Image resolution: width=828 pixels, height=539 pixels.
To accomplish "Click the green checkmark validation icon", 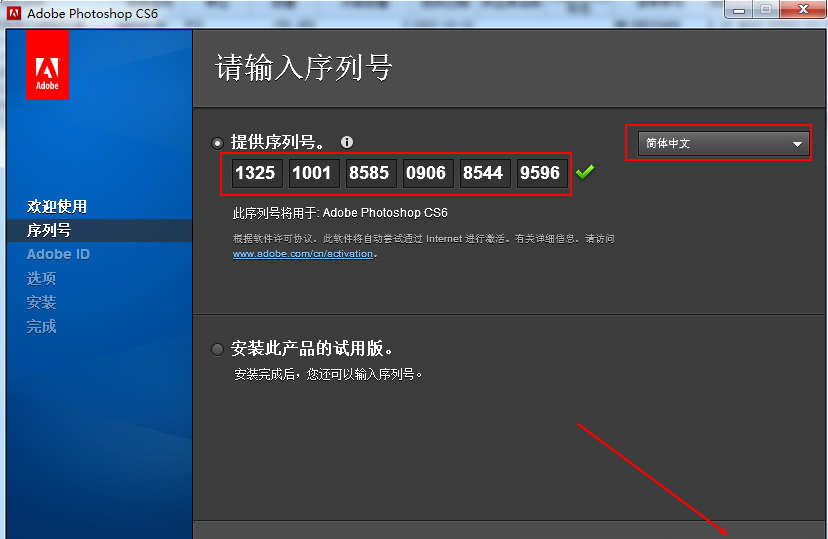I will click(585, 172).
